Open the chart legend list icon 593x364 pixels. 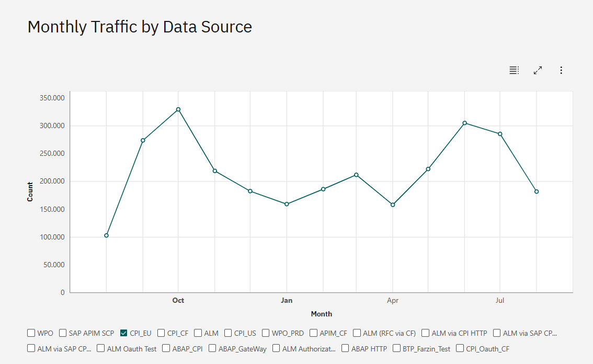tap(514, 70)
